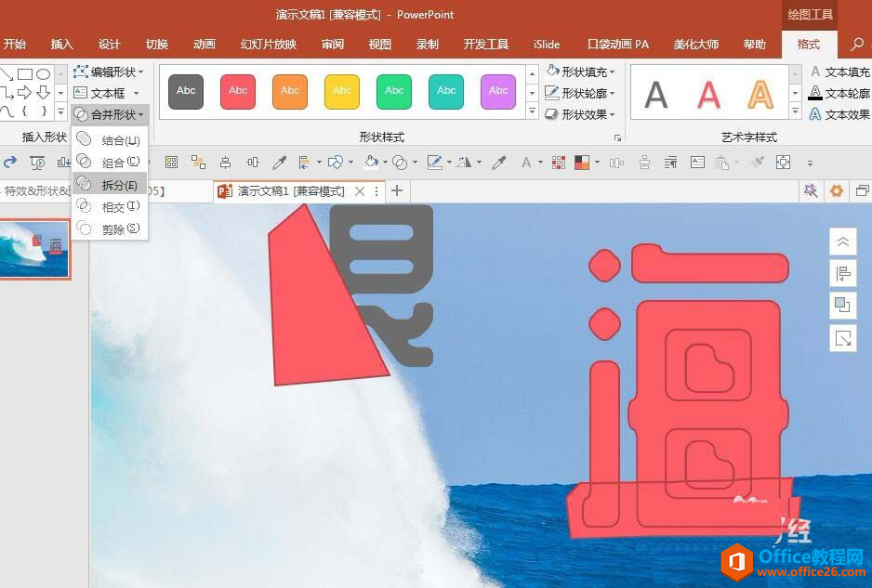The height and width of the screenshot is (588, 872).
Task: Open a new document tab with plus
Action: 397,190
